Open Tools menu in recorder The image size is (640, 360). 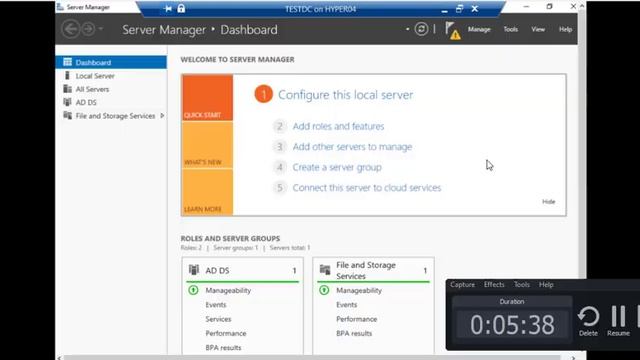(521, 284)
